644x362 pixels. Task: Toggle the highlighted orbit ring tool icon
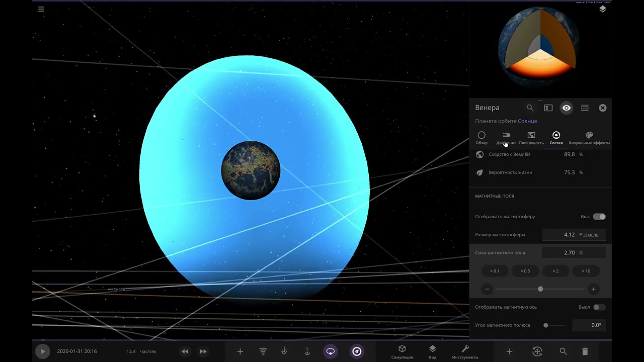[331, 351]
